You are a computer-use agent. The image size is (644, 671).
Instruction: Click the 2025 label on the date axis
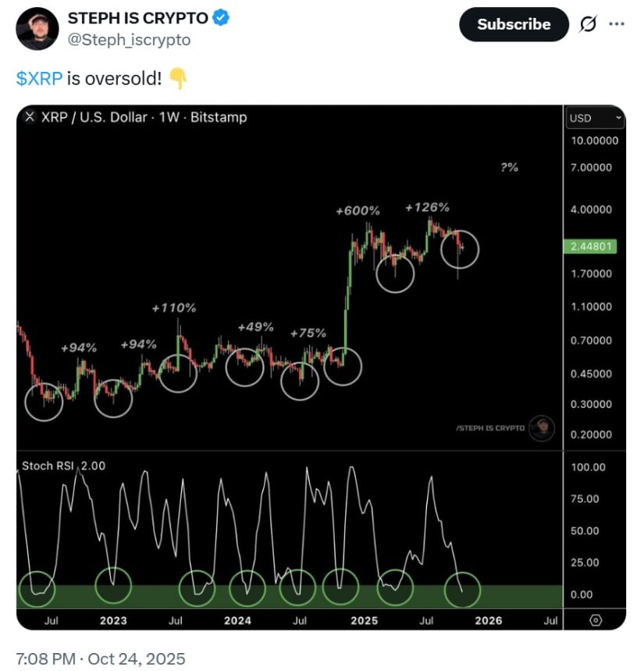tap(364, 619)
